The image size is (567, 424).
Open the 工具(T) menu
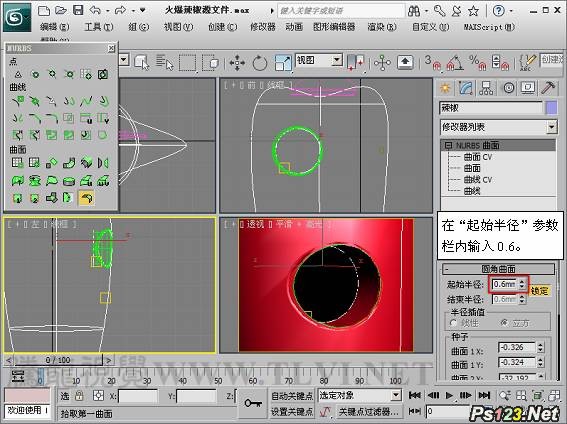point(99,27)
